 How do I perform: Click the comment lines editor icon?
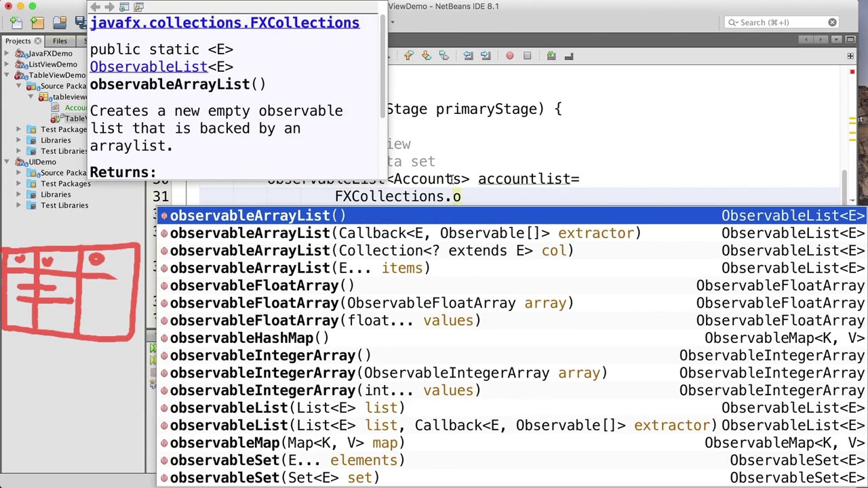(551, 56)
